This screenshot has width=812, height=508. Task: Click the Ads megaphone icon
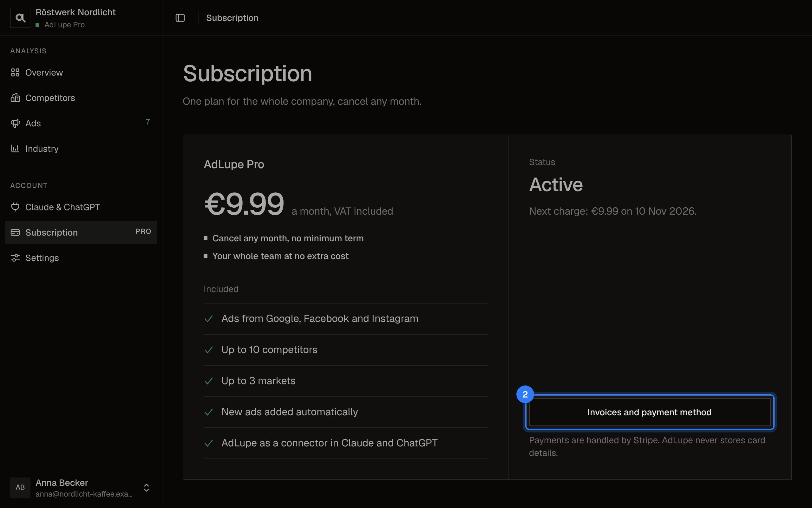pyautogui.click(x=15, y=123)
